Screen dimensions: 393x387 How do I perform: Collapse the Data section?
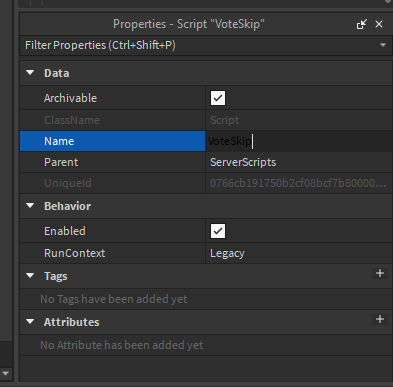(x=30, y=73)
